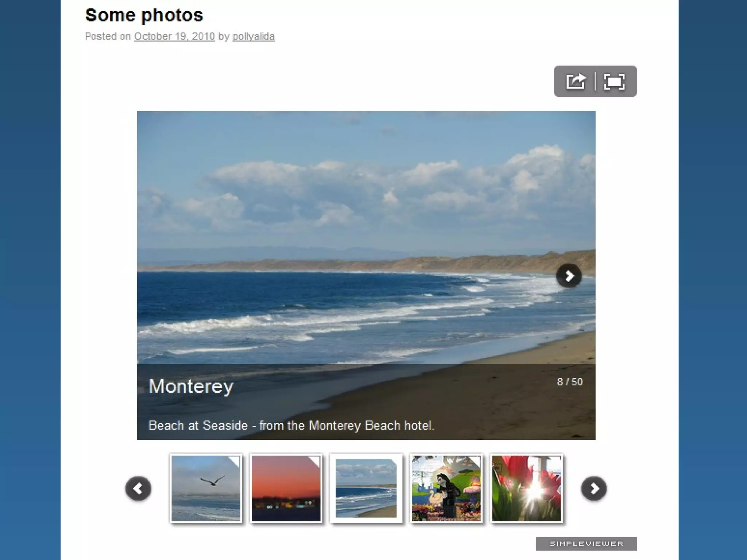Open the flying bird thumbnail
Viewport: 747px width, 560px height.
(206, 488)
